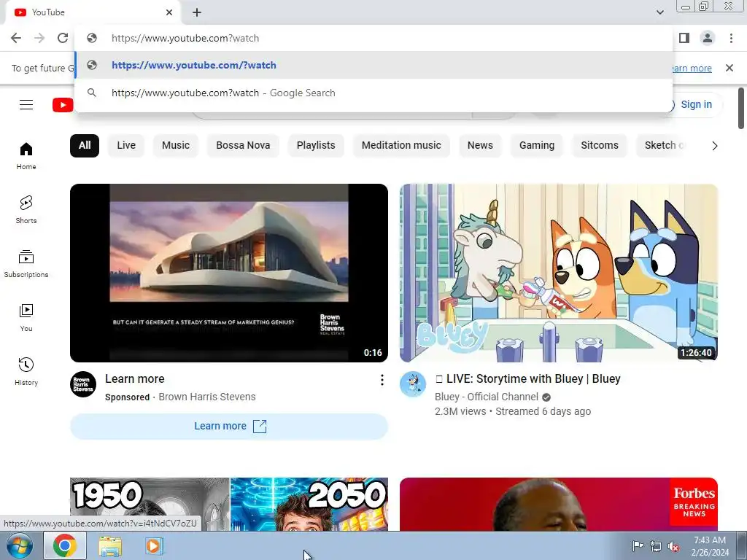Click the YouTube logo
This screenshot has width=747, height=560.
click(63, 105)
